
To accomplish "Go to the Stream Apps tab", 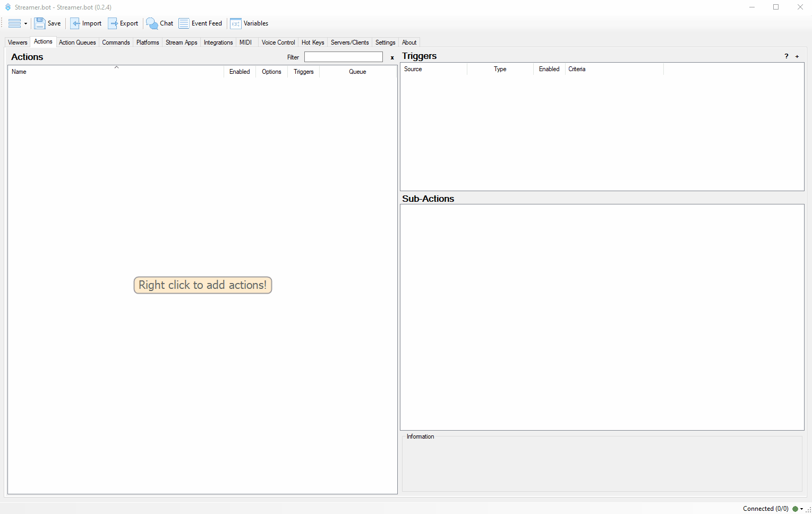I will 181,42.
